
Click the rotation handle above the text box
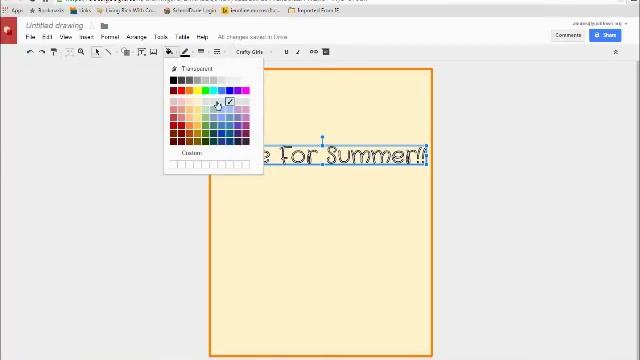[x=322, y=138]
